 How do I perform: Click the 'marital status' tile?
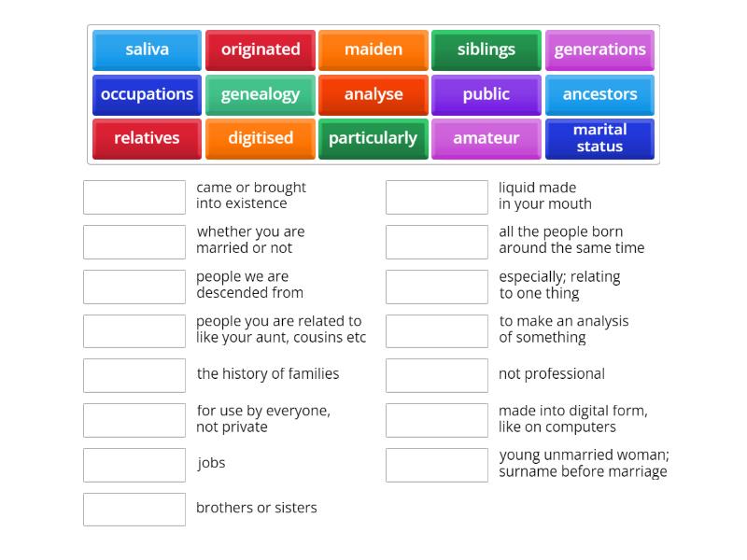[x=599, y=138]
